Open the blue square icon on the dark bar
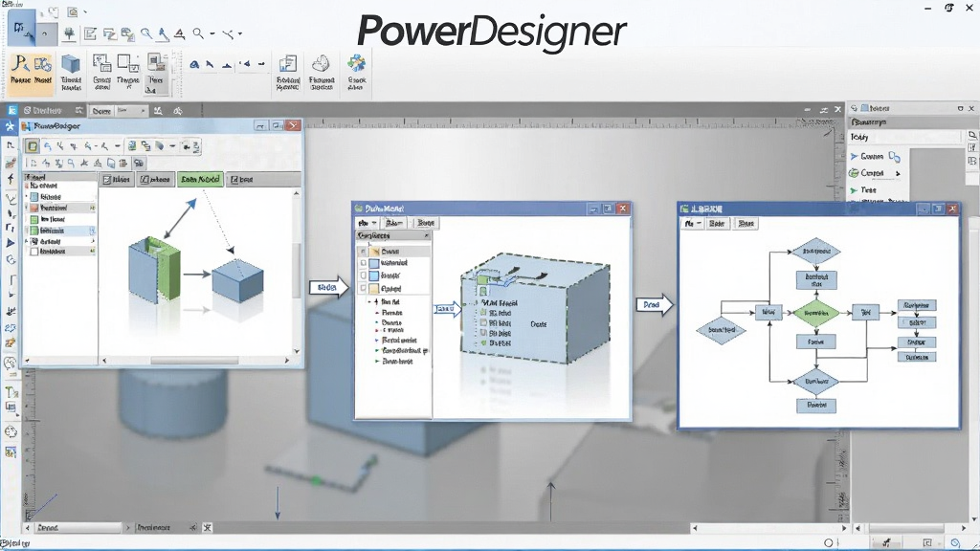 click(x=11, y=110)
